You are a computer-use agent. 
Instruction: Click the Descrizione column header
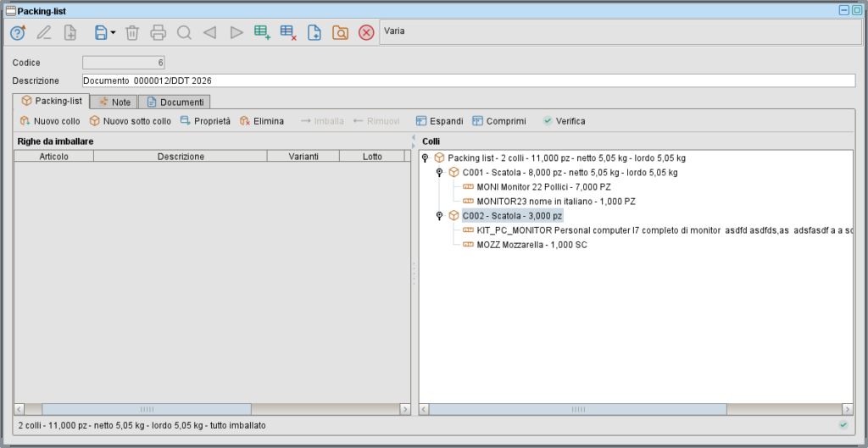[181, 157]
